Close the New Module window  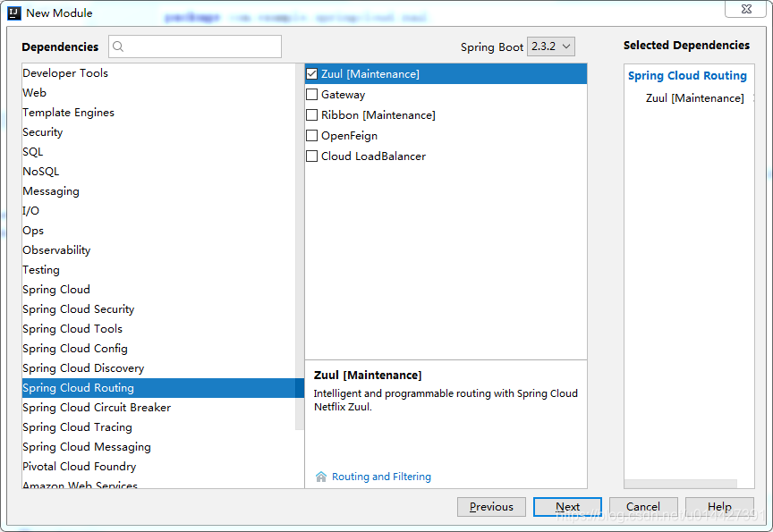tap(746, 8)
